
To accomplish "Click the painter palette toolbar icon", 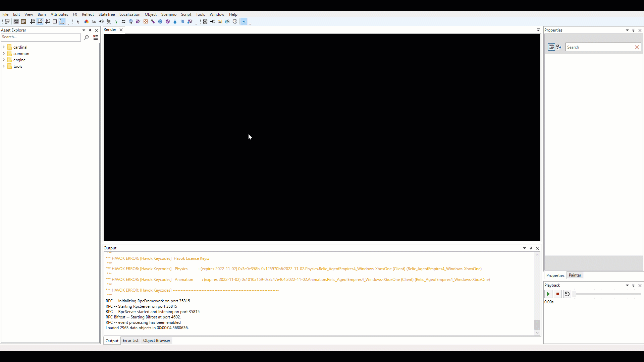I will tap(235, 21).
